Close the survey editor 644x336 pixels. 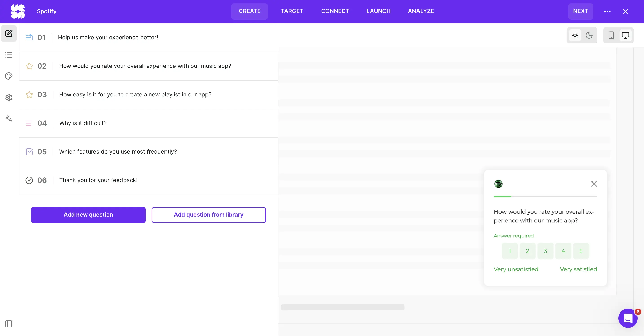[626, 11]
